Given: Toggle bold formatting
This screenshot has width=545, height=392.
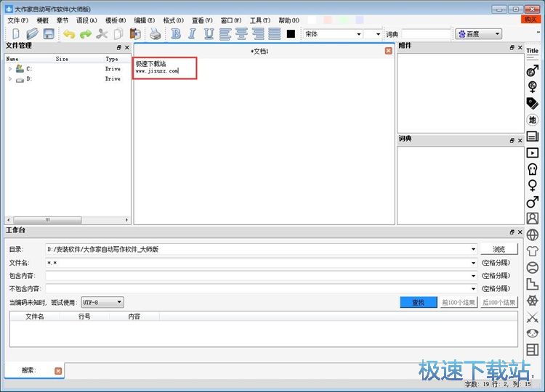Looking at the screenshot, I should 176,33.
